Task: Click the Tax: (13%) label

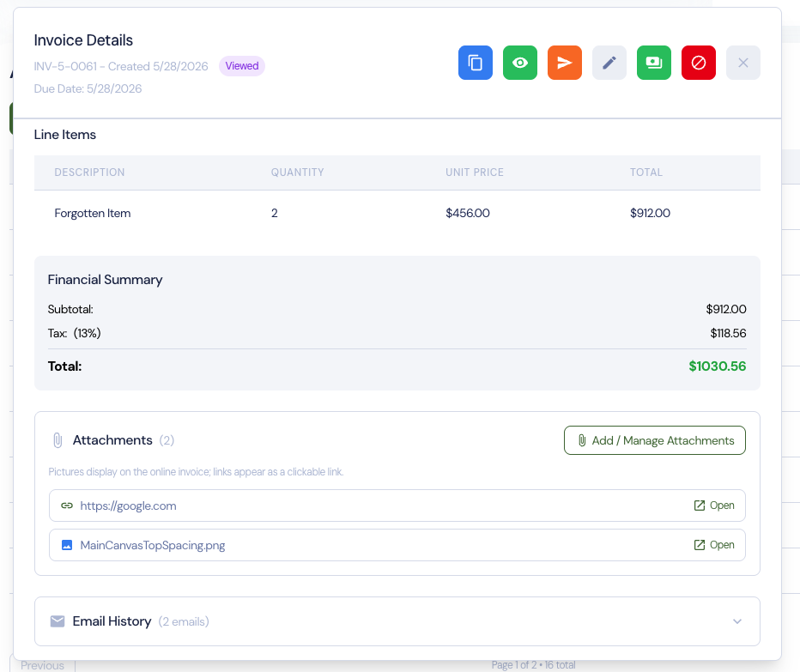Action: (x=75, y=333)
